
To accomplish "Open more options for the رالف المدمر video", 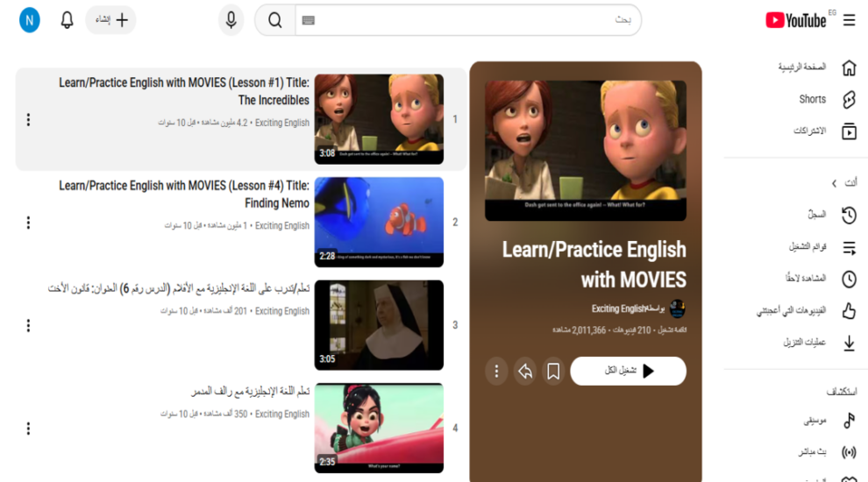I will (x=28, y=429).
